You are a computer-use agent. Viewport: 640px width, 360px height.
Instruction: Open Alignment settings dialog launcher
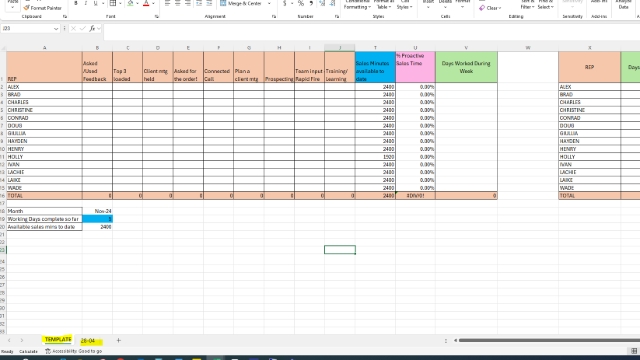point(274,16)
